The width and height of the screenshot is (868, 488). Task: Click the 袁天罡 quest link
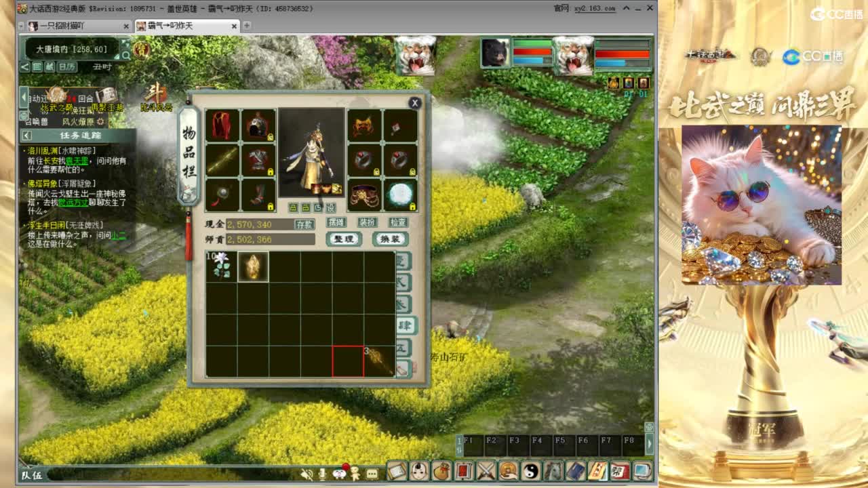(x=77, y=161)
